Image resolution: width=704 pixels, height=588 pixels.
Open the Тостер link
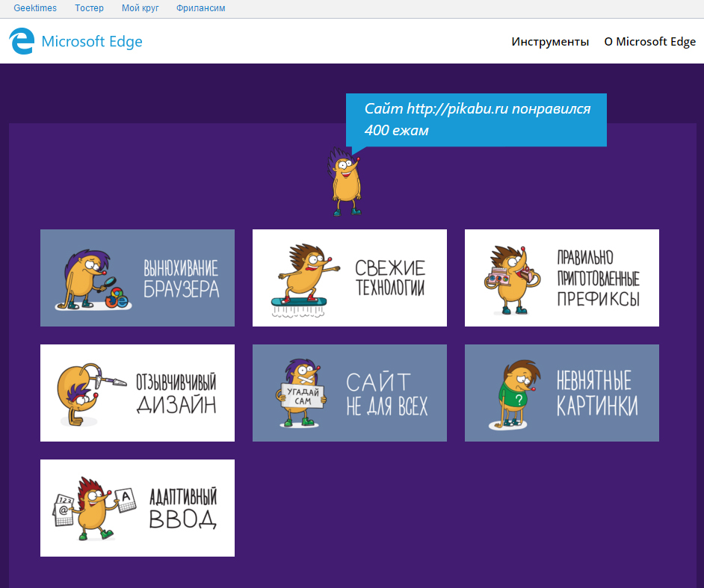click(89, 8)
